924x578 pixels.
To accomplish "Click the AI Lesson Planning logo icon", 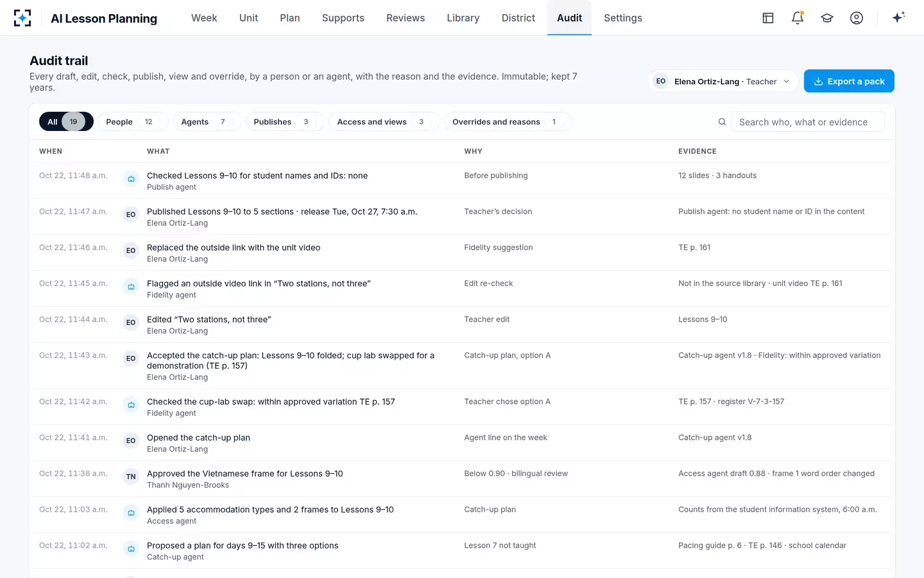I will pyautogui.click(x=22, y=18).
